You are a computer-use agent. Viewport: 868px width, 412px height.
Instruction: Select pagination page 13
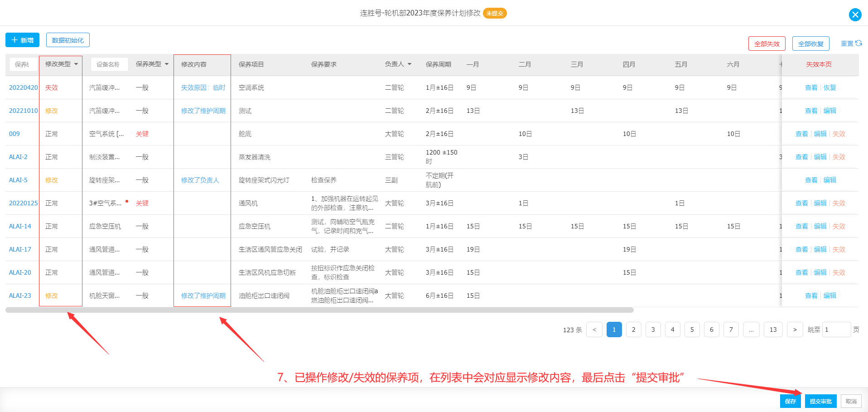[x=773, y=330]
